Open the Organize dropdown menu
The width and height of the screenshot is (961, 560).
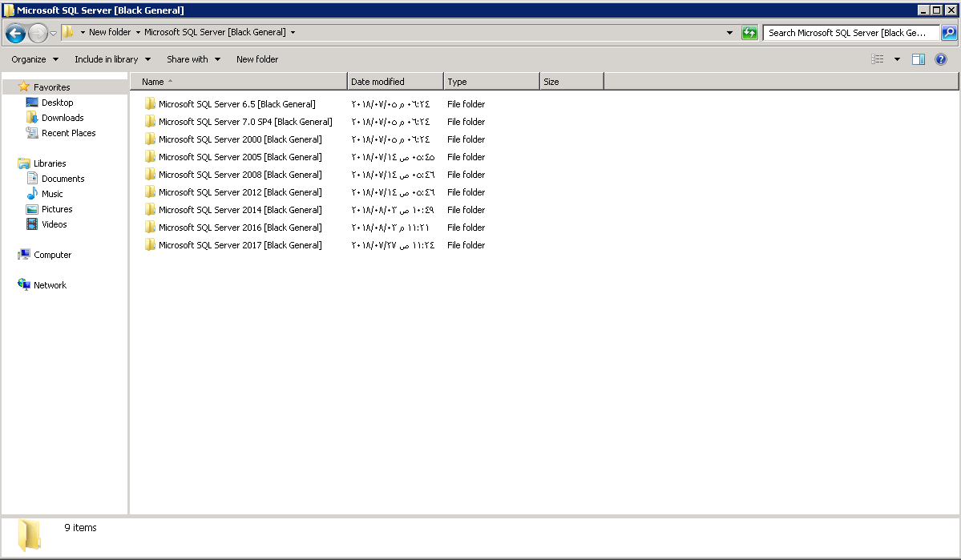[x=34, y=59]
